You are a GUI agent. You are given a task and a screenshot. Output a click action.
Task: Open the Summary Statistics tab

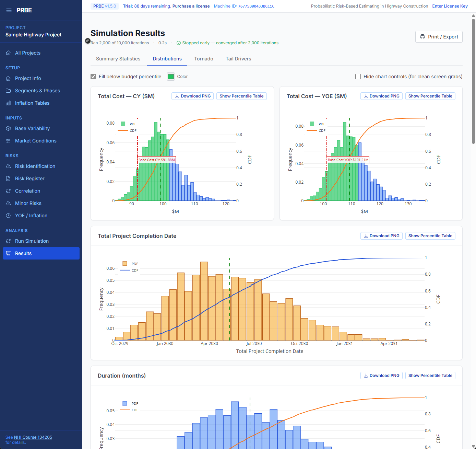pos(118,59)
